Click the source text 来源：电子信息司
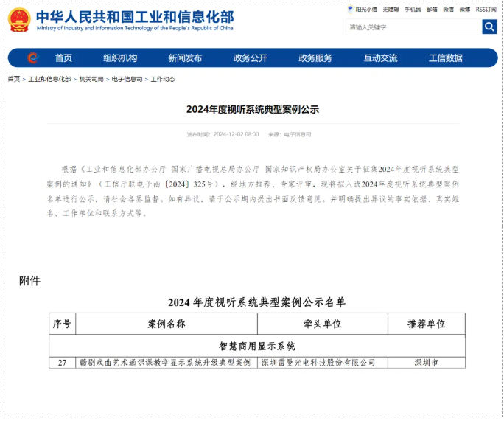 (290, 134)
